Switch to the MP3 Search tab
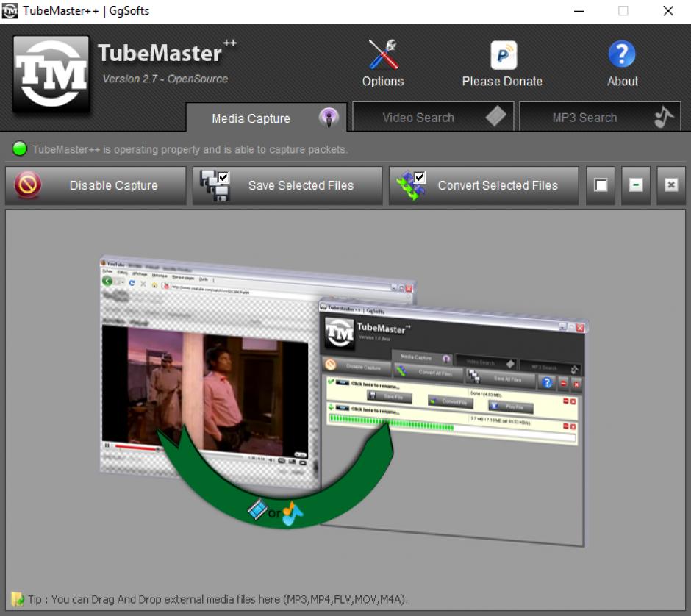The width and height of the screenshot is (691, 616). pos(600,117)
